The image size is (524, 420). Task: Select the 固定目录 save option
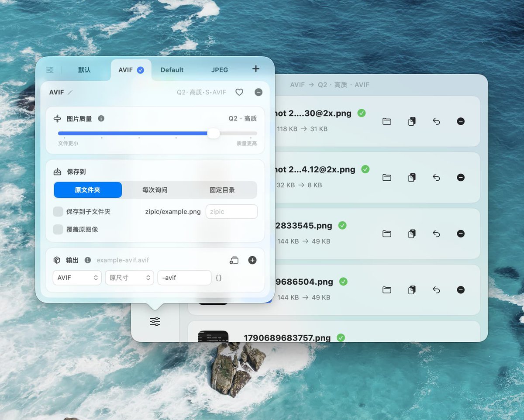222,190
